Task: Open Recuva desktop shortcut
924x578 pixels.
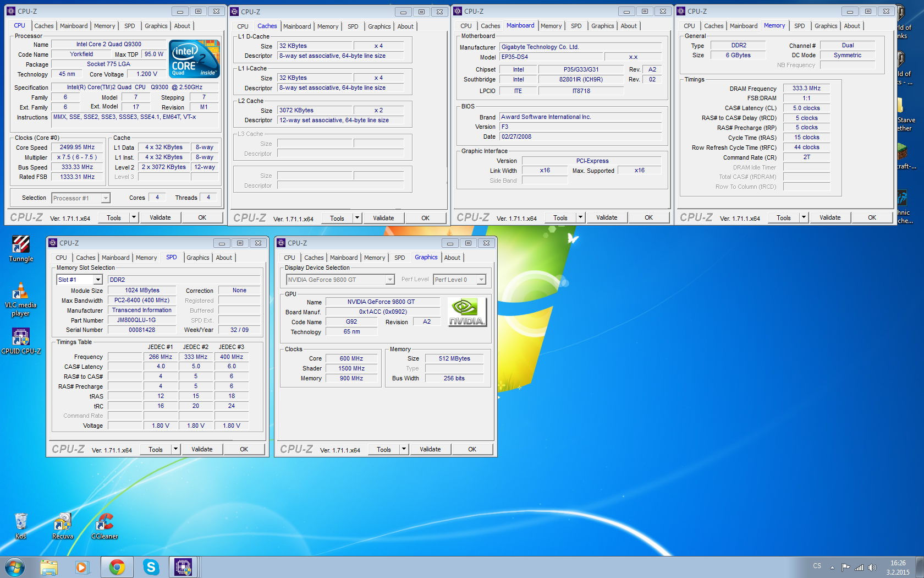Action: [x=63, y=526]
